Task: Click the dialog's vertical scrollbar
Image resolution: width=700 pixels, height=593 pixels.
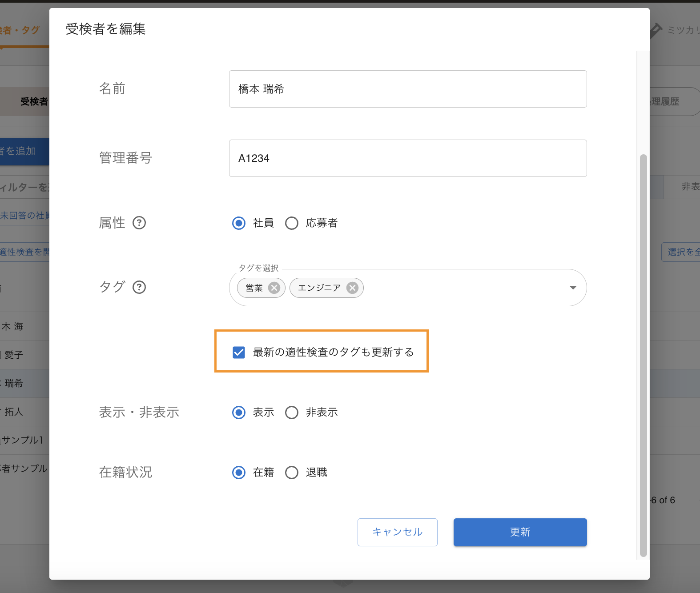Action: point(643,356)
